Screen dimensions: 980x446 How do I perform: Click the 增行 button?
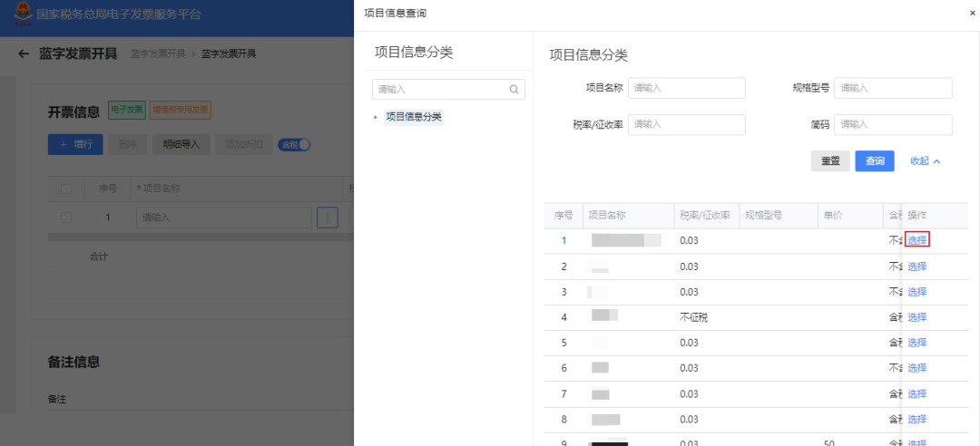75,144
